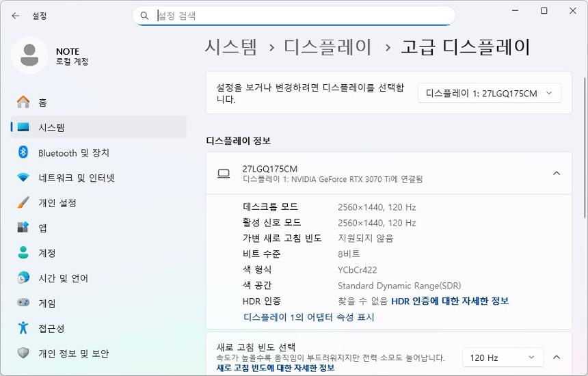The width and height of the screenshot is (588, 376).
Task: Open HDR 인증에 대한 자세한 정보 link
Action: [x=449, y=301]
